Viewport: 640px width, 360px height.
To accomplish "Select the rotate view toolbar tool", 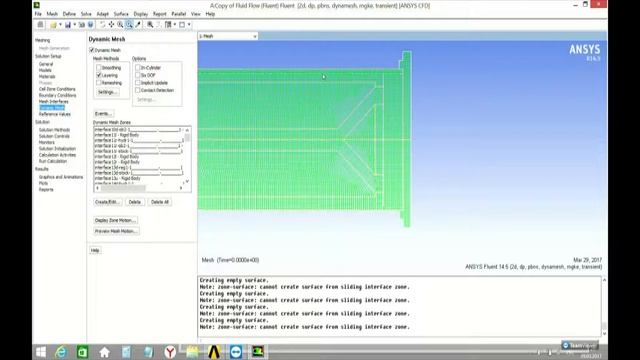I will (102, 25).
